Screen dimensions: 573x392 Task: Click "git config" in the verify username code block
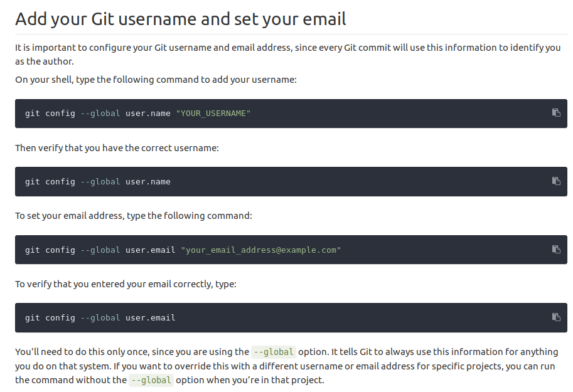click(x=50, y=182)
